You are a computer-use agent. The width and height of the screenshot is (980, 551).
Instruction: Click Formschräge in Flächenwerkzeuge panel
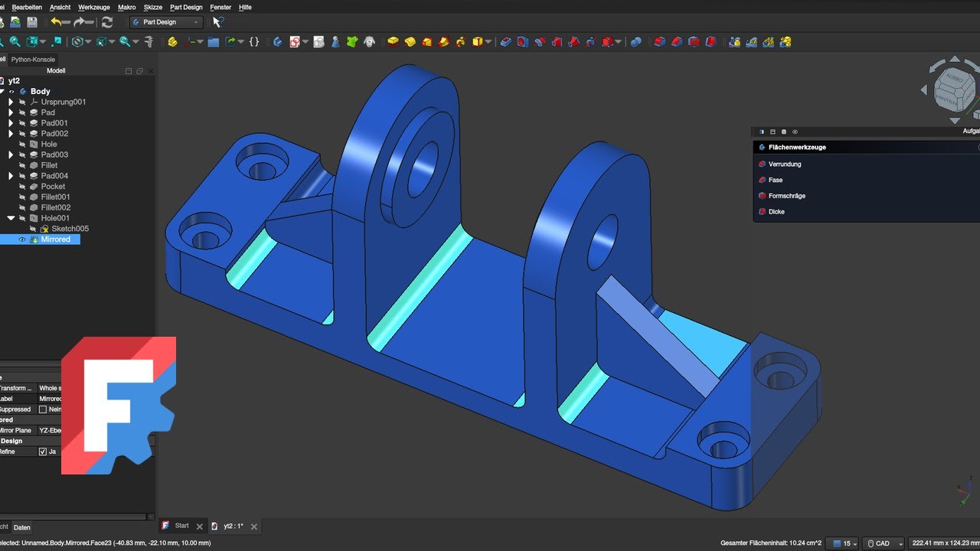[x=787, y=196]
